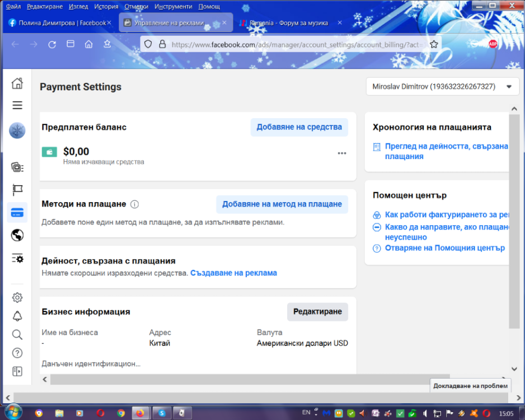Viewport: 525px width, 420px height.
Task: Click the info icon next to Методи на плащане
Action: 134,204
